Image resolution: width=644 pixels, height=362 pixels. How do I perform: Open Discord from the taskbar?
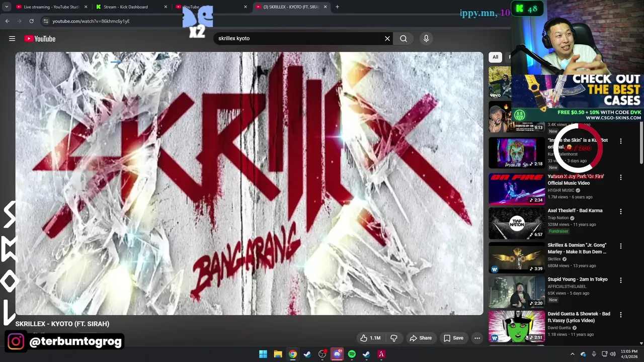point(337,354)
